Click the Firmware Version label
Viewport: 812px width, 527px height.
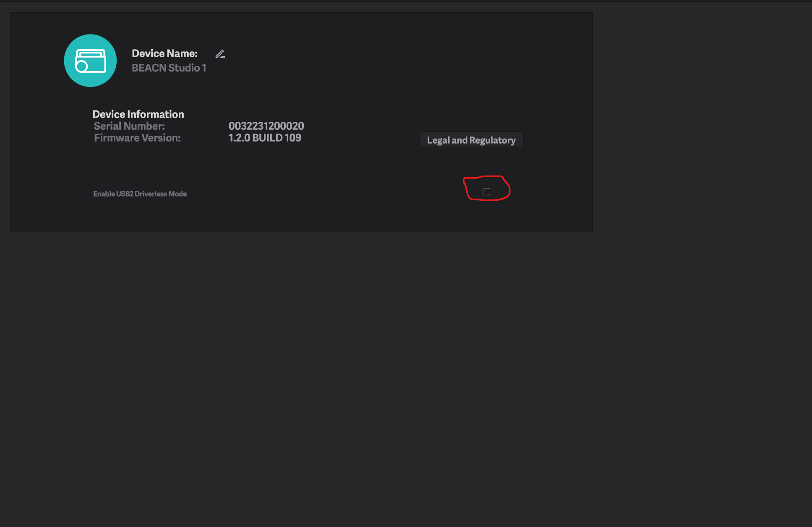pyautogui.click(x=137, y=138)
